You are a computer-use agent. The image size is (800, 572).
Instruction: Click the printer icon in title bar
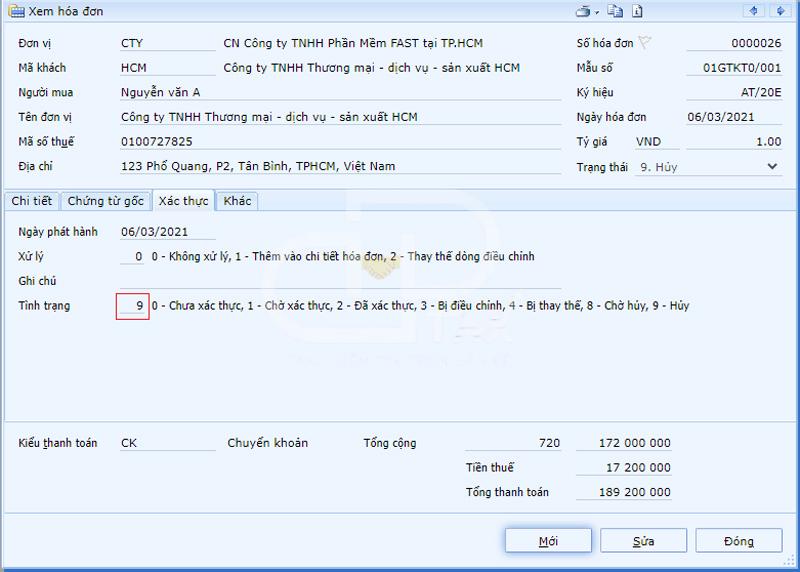click(x=583, y=11)
